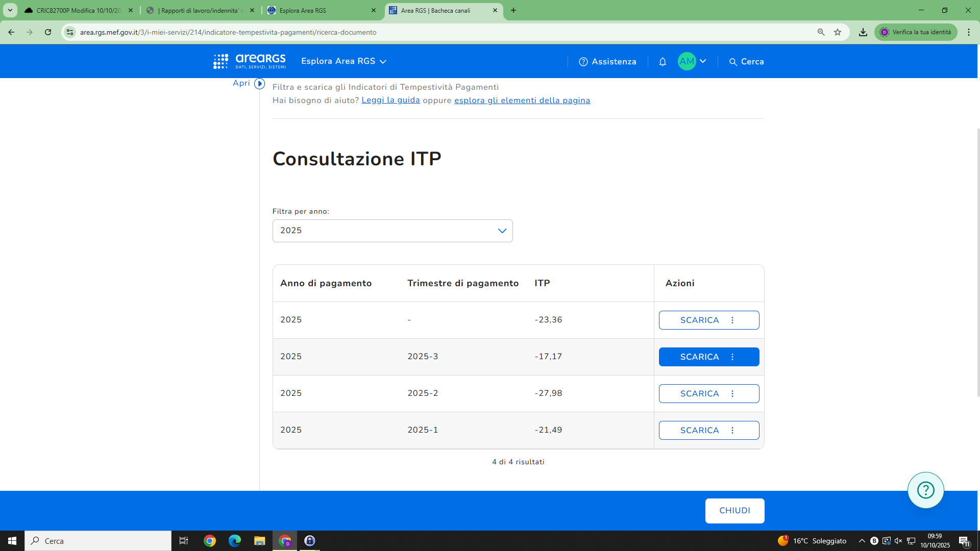This screenshot has width=980, height=551.
Task: Expand the AM user profile menu
Action: coord(692,61)
